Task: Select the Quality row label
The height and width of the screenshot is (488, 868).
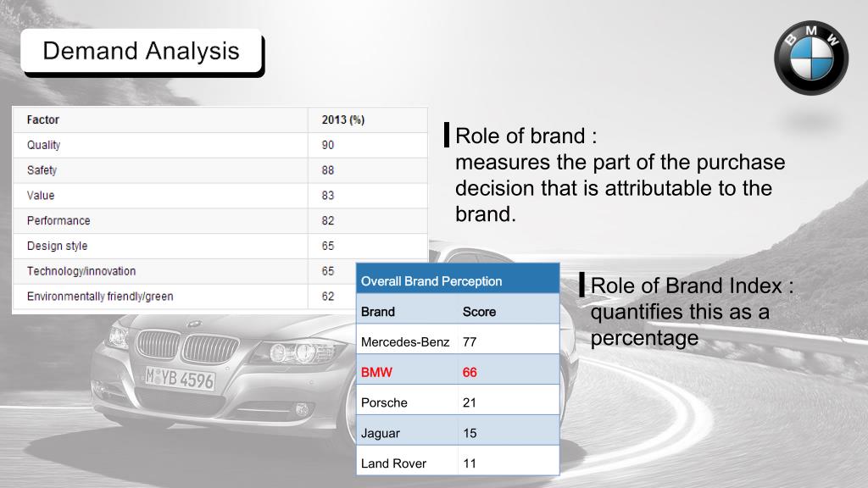Action: pos(44,145)
